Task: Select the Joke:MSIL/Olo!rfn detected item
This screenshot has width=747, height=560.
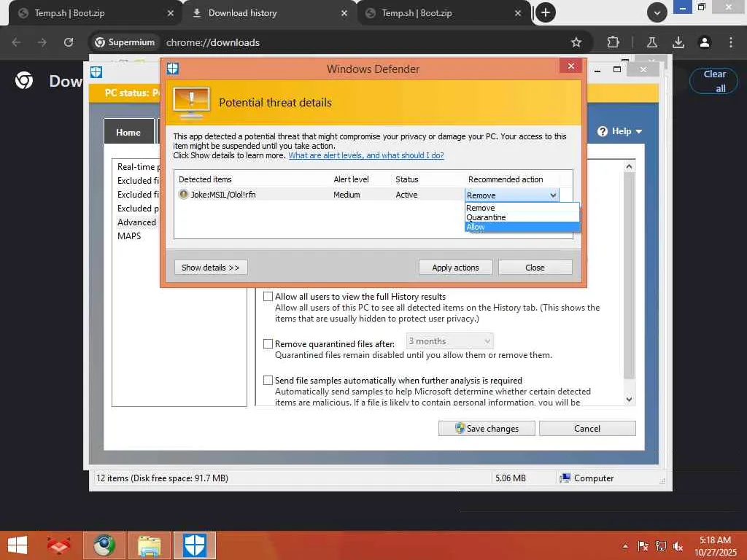Action: click(x=222, y=195)
